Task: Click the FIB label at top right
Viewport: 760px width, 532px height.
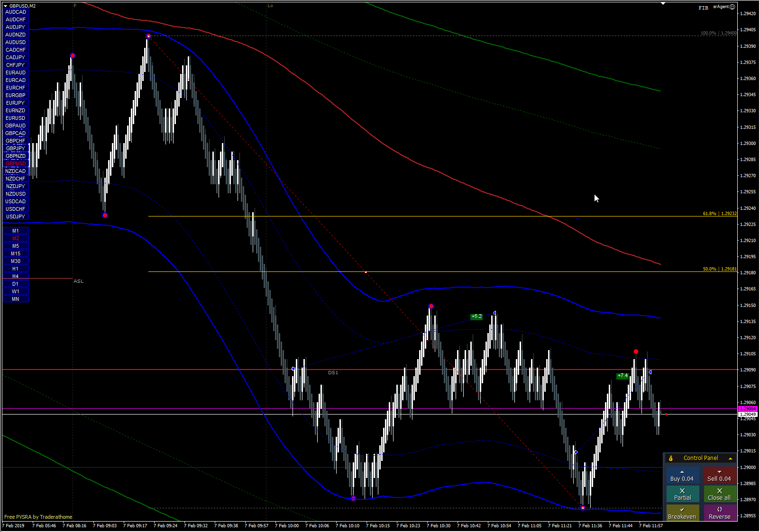Action: (x=703, y=8)
